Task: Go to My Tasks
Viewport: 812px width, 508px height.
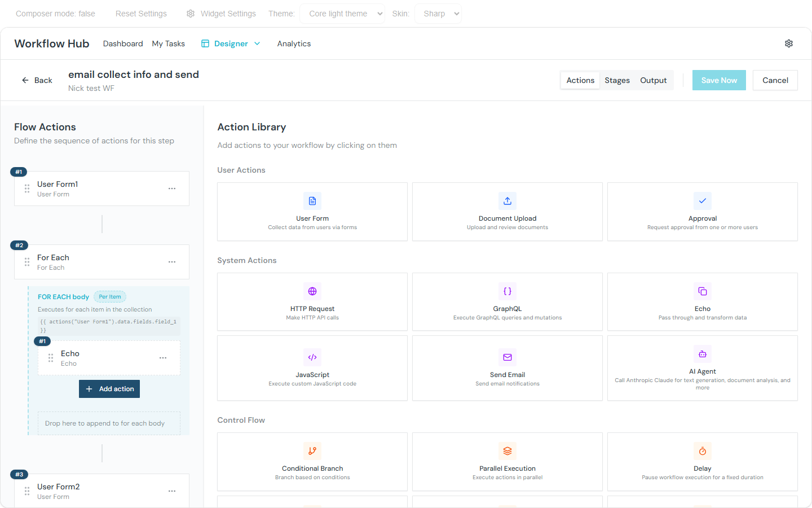Action: pyautogui.click(x=169, y=43)
